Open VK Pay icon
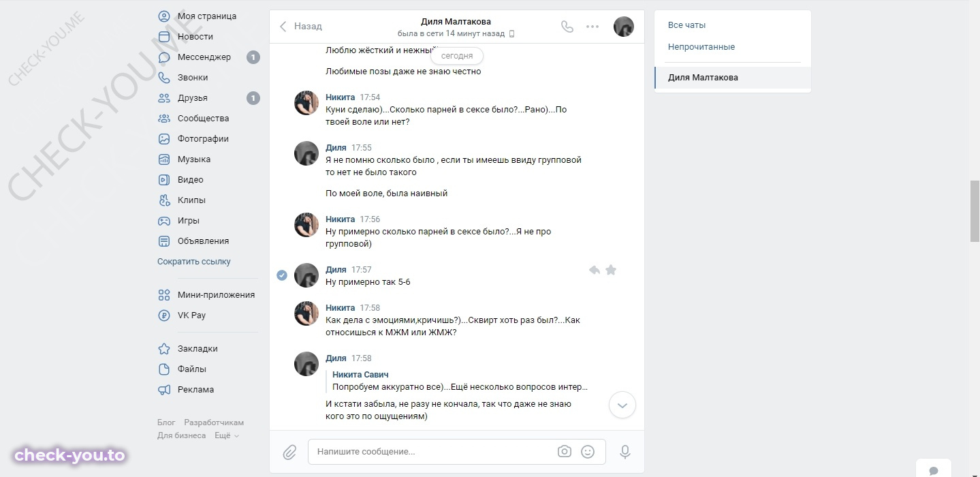This screenshot has height=477, width=980. (163, 316)
